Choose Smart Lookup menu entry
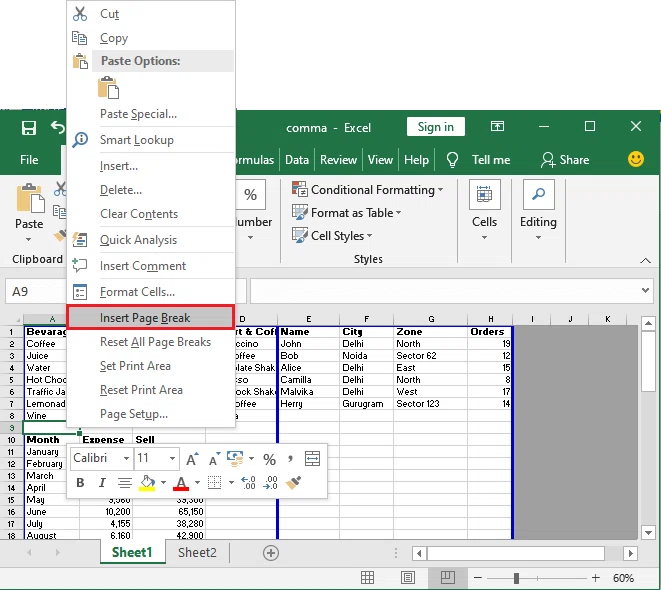This screenshot has height=590, width=661. pyautogui.click(x=150, y=139)
